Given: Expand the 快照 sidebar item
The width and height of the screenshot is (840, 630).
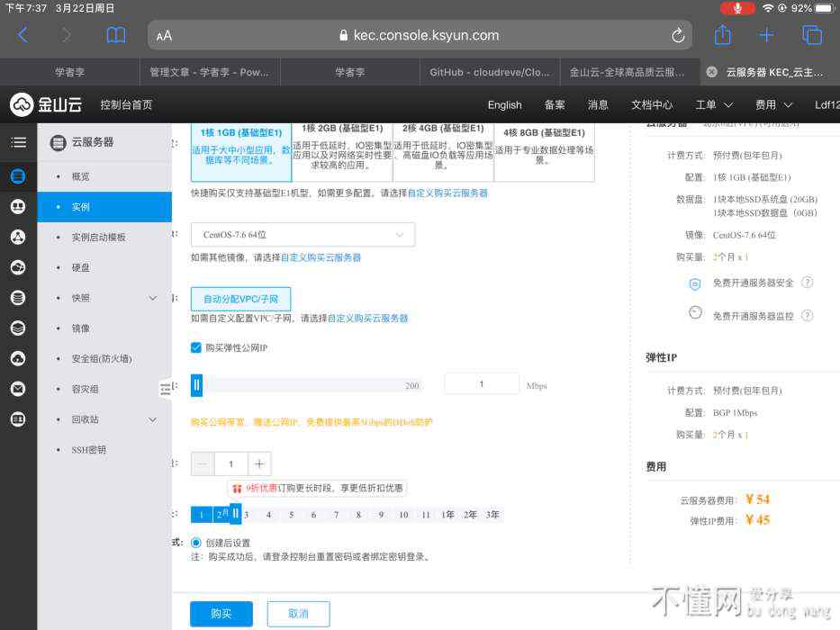Looking at the screenshot, I should [152, 298].
